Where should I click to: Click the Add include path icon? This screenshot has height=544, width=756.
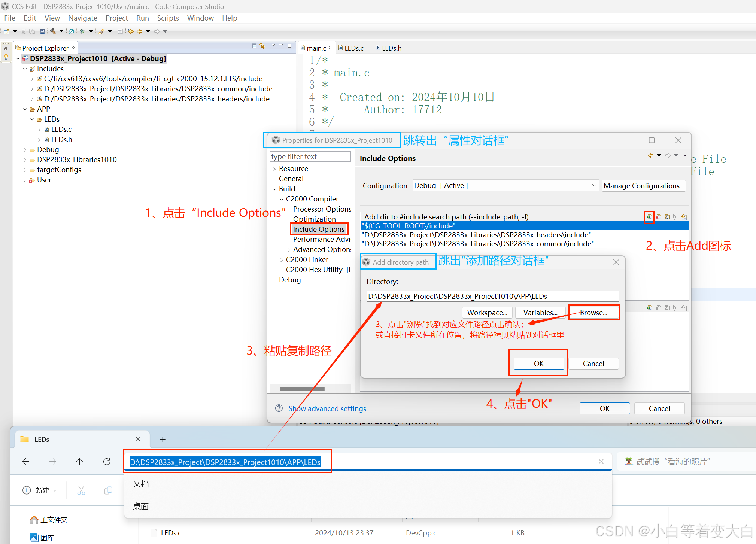(649, 217)
